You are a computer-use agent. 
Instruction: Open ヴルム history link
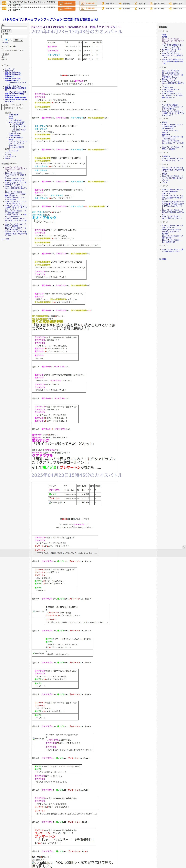click(x=164, y=182)
